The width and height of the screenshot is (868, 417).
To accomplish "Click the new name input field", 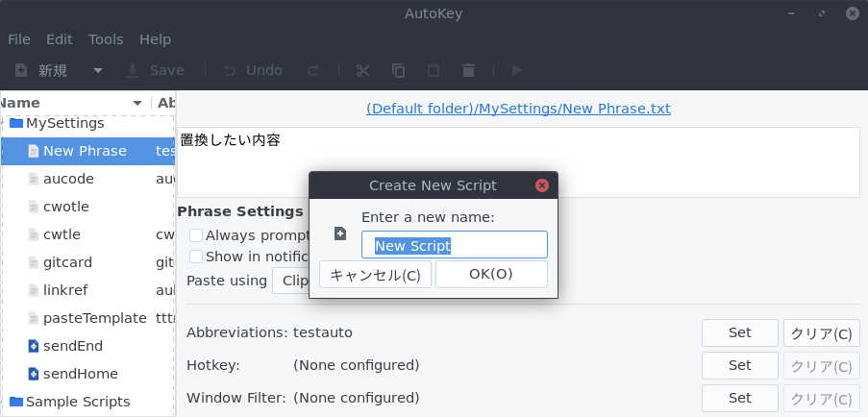I will point(455,245).
